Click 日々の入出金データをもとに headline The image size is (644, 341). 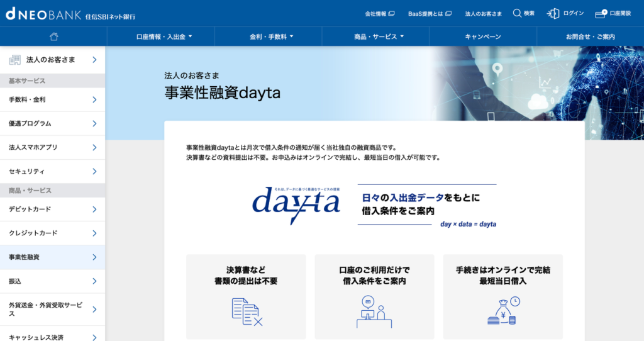tap(421, 198)
